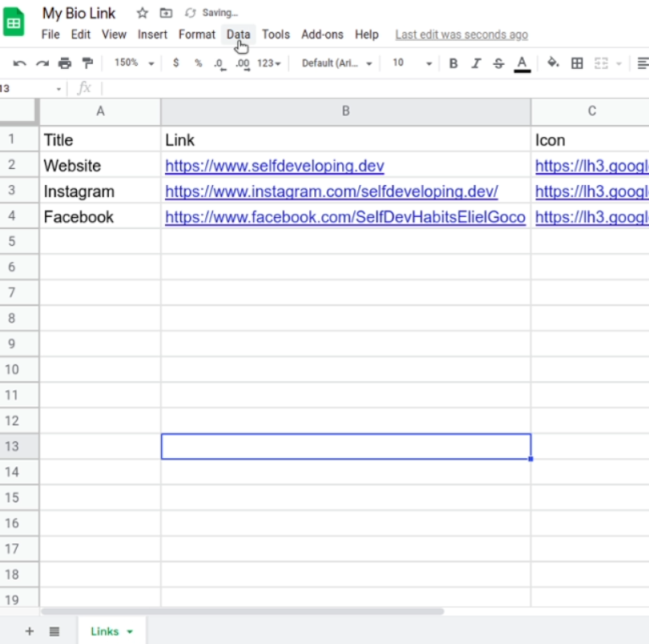The image size is (649, 644).
Task: Open the font size 10 dropdown
Action: (412, 63)
